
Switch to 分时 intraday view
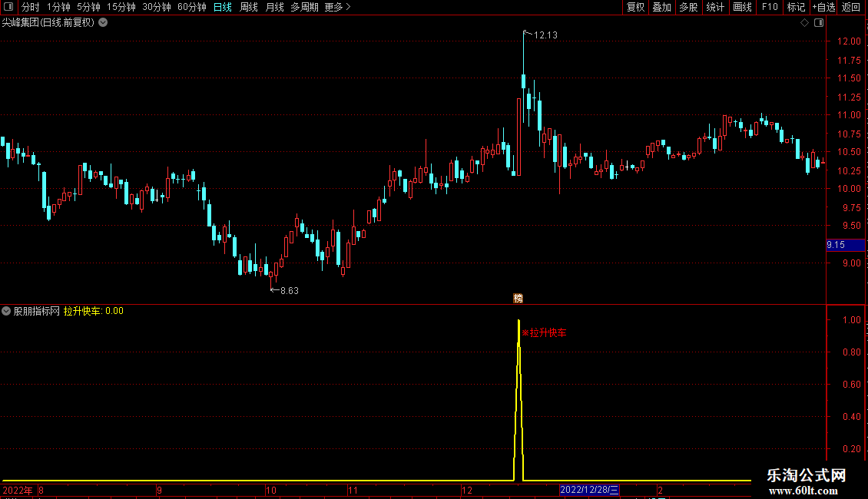tap(31, 7)
